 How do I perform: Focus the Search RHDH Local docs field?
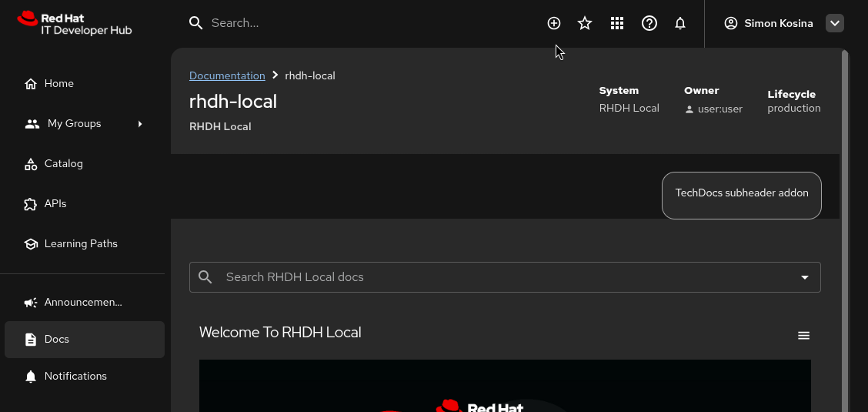click(x=500, y=277)
